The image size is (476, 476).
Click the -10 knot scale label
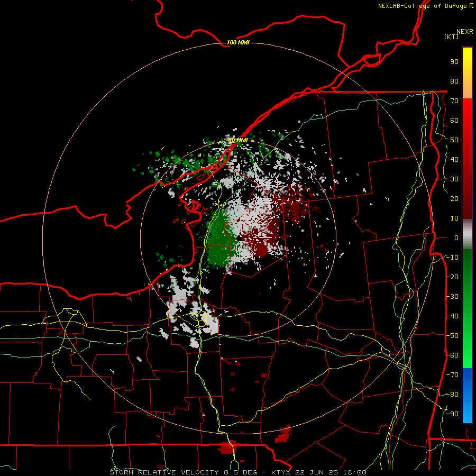pyautogui.click(x=452, y=258)
